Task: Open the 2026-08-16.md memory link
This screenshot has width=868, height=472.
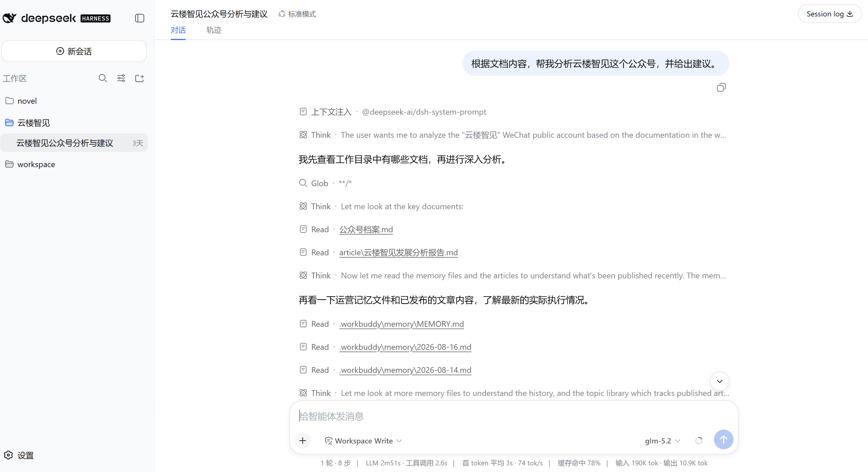Action: [x=405, y=347]
